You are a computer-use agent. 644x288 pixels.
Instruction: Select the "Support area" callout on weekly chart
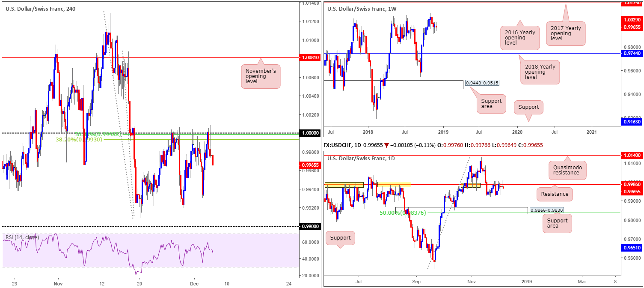(492, 105)
